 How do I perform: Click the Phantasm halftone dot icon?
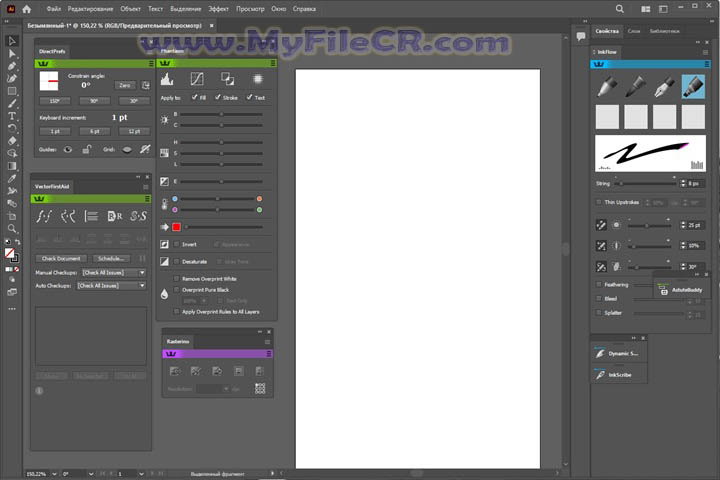click(258, 79)
